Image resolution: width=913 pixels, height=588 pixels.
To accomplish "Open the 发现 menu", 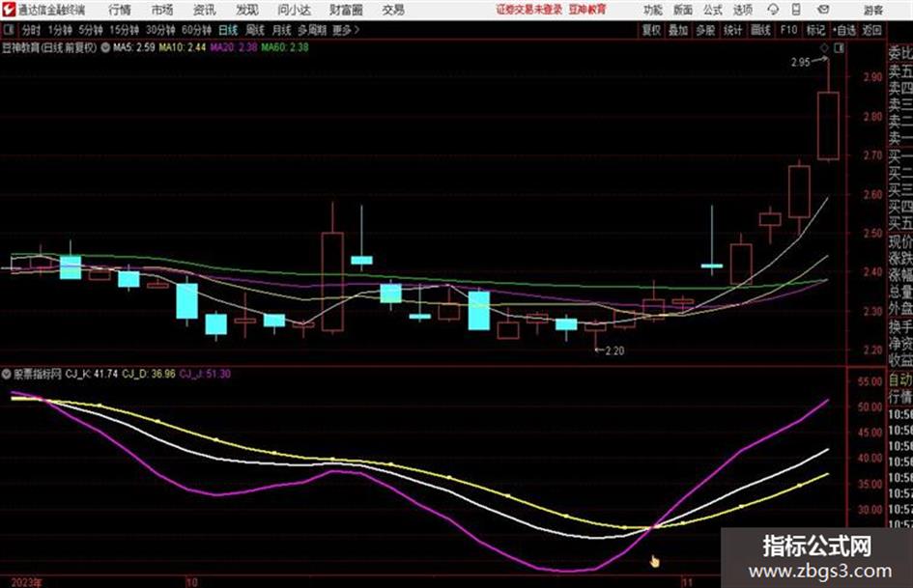I will (247, 10).
